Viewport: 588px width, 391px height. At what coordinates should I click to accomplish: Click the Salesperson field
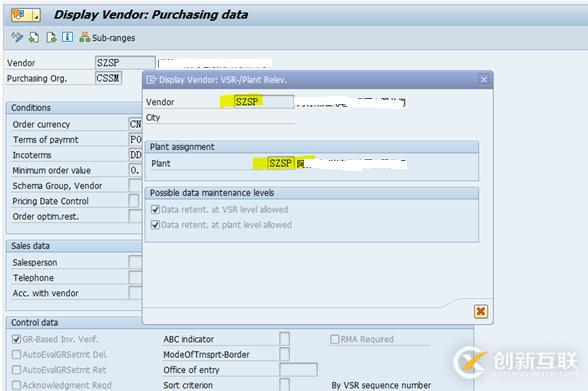click(135, 262)
